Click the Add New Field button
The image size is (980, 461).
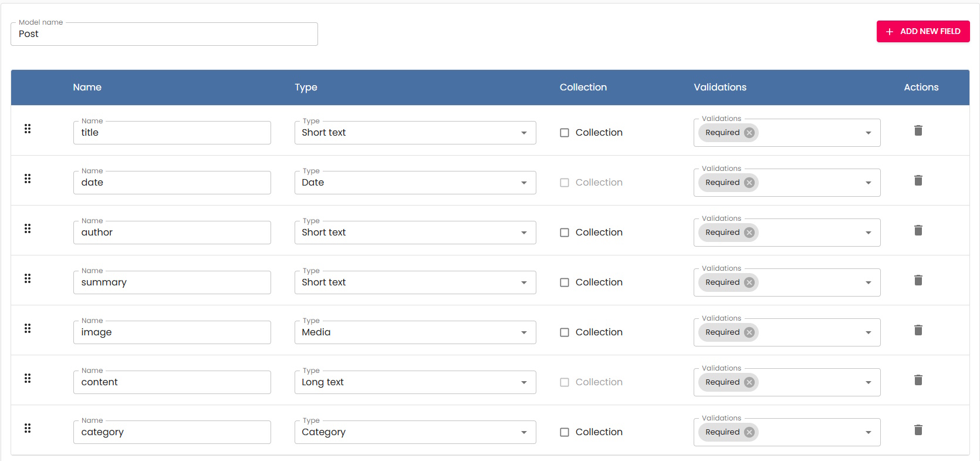(922, 32)
